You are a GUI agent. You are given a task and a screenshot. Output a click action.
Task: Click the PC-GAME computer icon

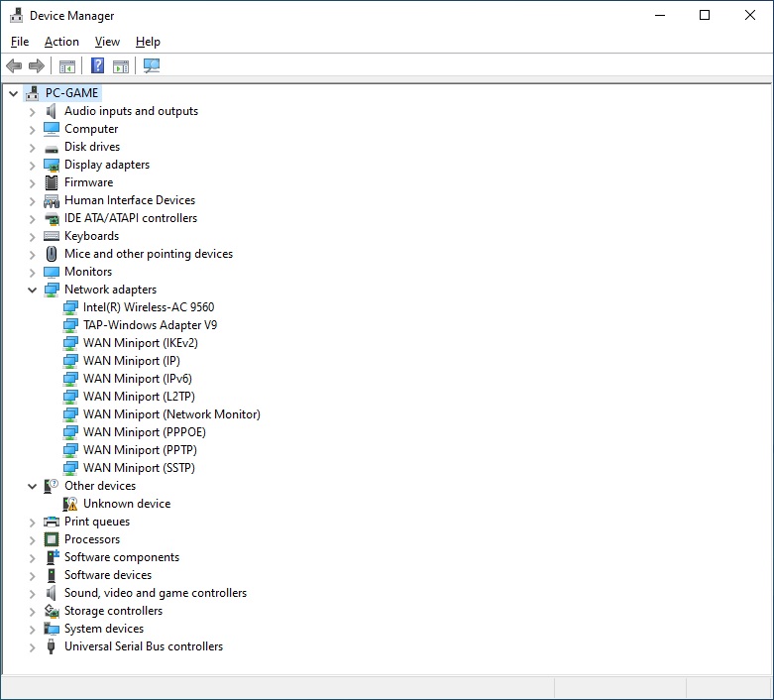pyautogui.click(x=32, y=93)
